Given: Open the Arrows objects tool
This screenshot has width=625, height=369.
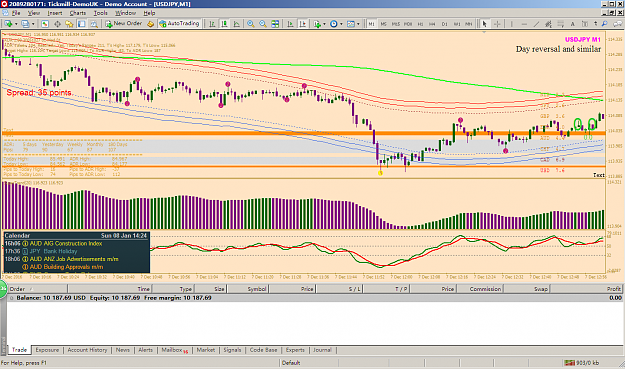Looking at the screenshot, I should pos(596,24).
